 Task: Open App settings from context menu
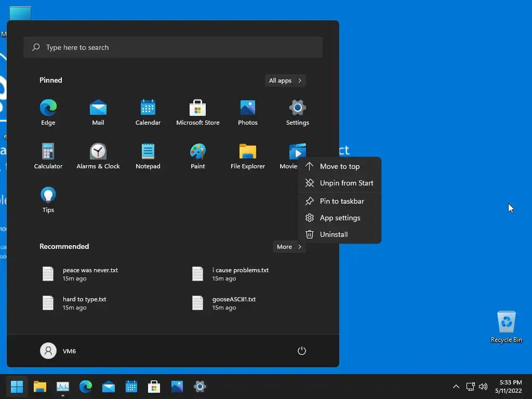coord(340,218)
